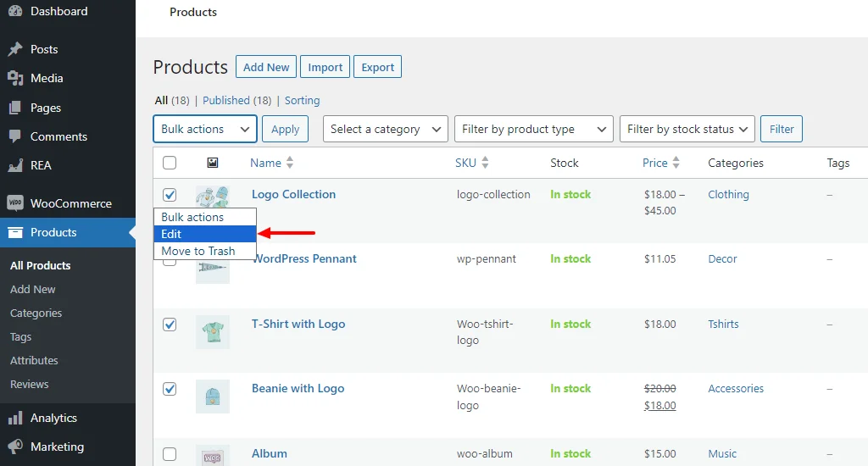Screen dimensions: 868x466
Task: Go to All Products submenu
Action: tap(41, 266)
